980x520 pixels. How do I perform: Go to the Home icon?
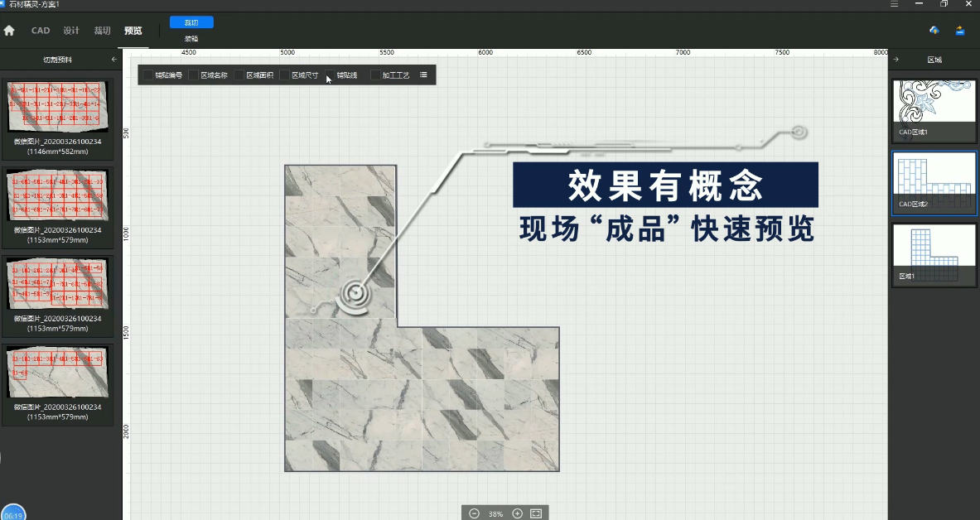coord(9,31)
